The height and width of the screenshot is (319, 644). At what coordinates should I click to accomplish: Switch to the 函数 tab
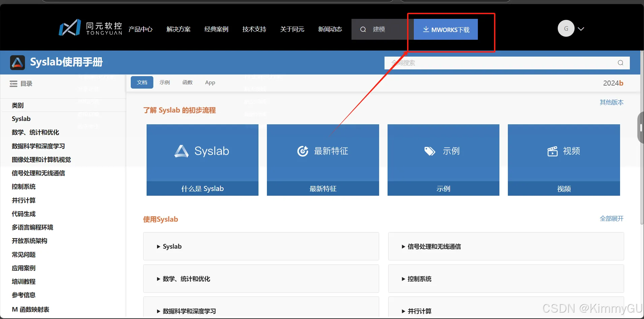pyautogui.click(x=187, y=82)
